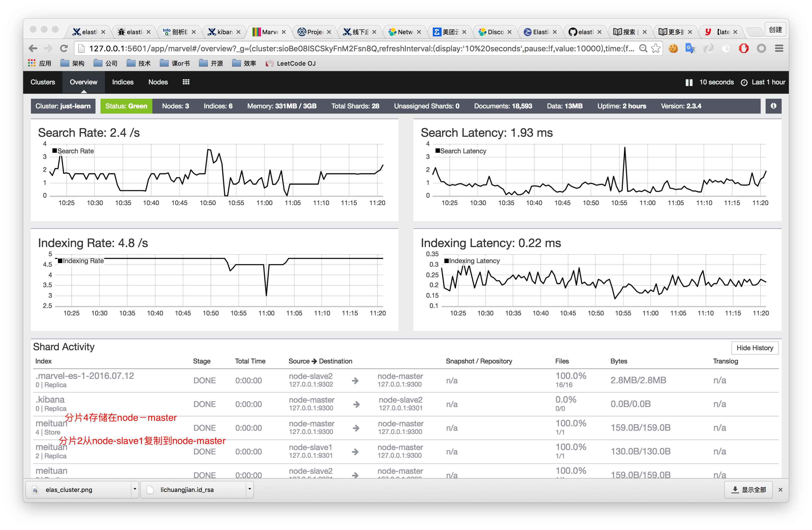Open the cookie extension icon
Image resolution: width=812 pixels, height=530 pixels.
pos(673,49)
